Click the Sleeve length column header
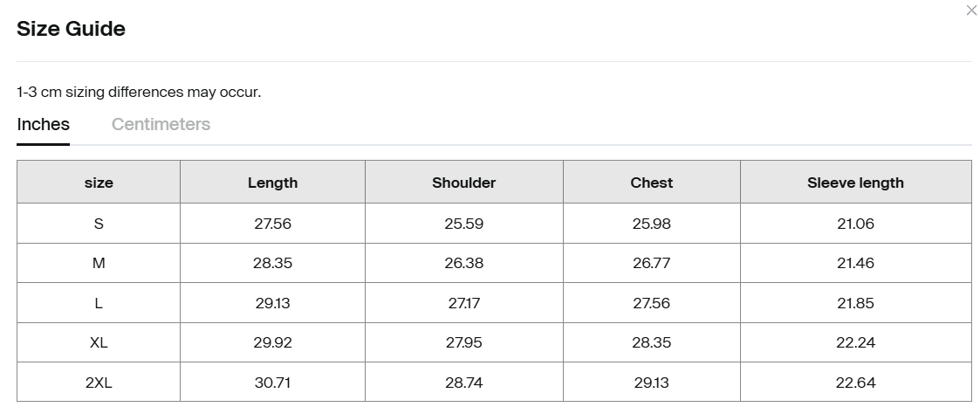This screenshot has width=980, height=407. (x=855, y=183)
